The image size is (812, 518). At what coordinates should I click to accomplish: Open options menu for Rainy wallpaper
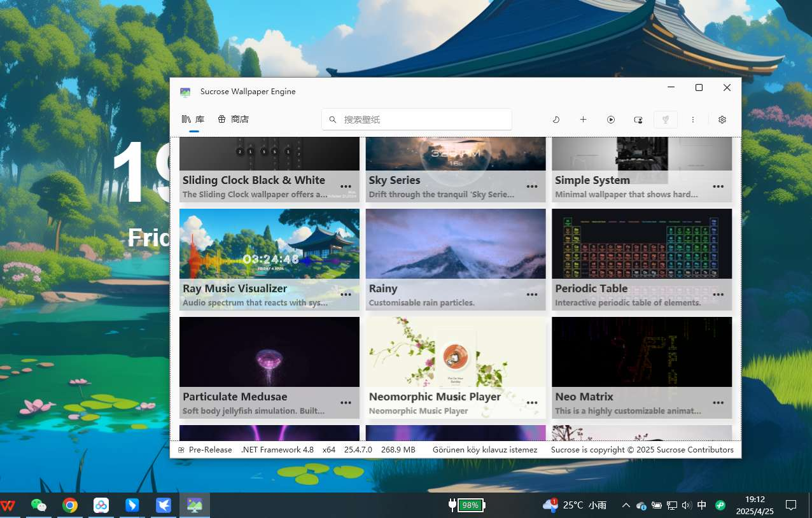point(532,295)
